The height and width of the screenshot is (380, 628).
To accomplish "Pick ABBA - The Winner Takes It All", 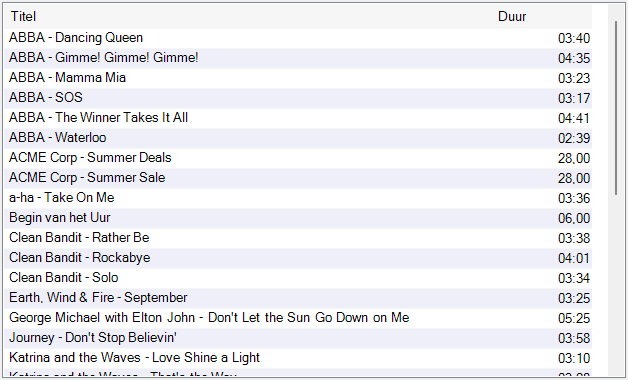I will (x=298, y=119).
